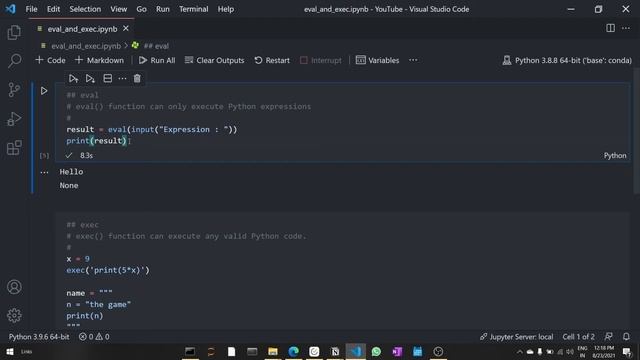This screenshot has width=640, height=360.
Task: Split the cell icon
Action: pyautogui.click(x=107, y=78)
